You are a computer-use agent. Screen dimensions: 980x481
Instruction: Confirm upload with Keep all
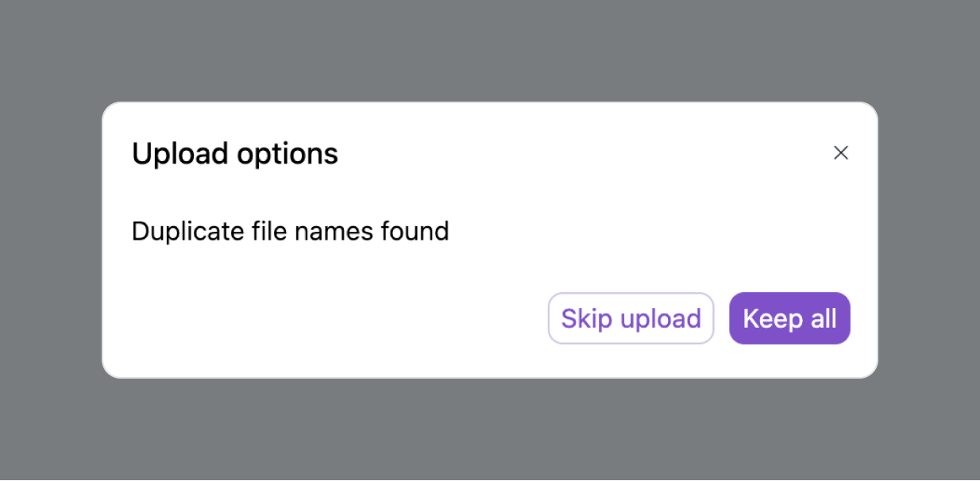pos(789,318)
